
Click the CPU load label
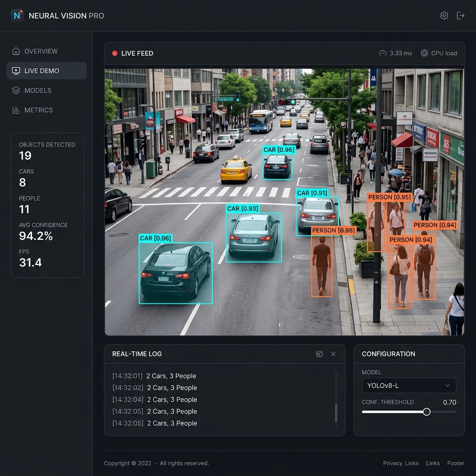pos(444,53)
